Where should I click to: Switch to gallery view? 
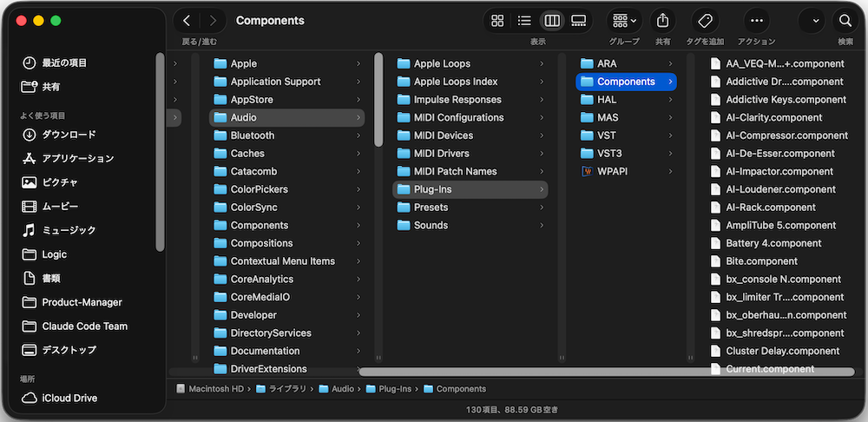[578, 21]
